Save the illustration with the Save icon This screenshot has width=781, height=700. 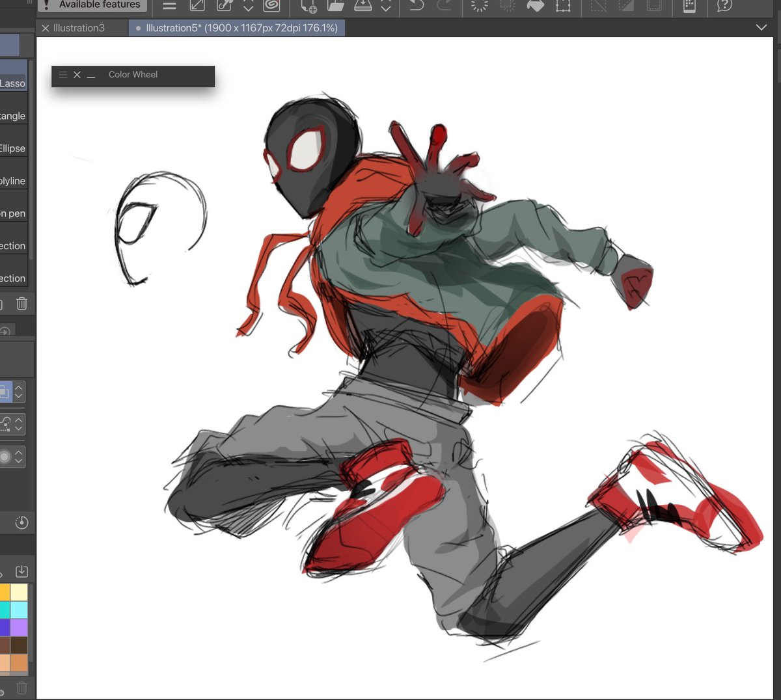(x=363, y=6)
